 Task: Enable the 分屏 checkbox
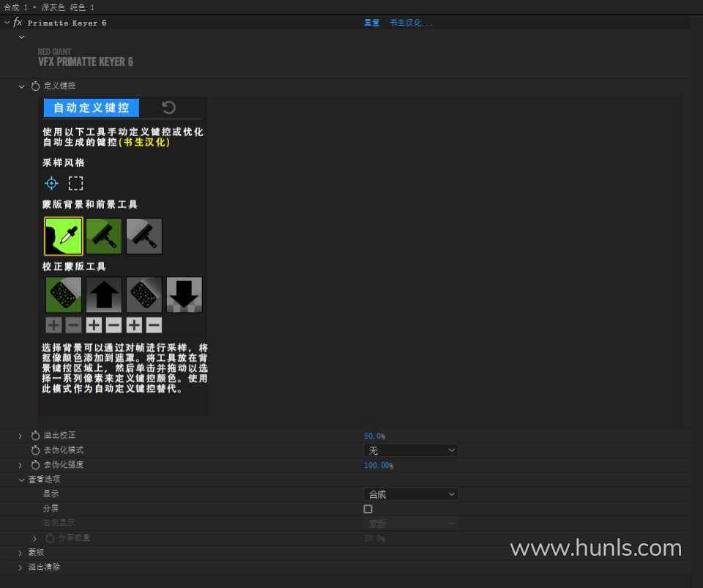pyautogui.click(x=368, y=509)
